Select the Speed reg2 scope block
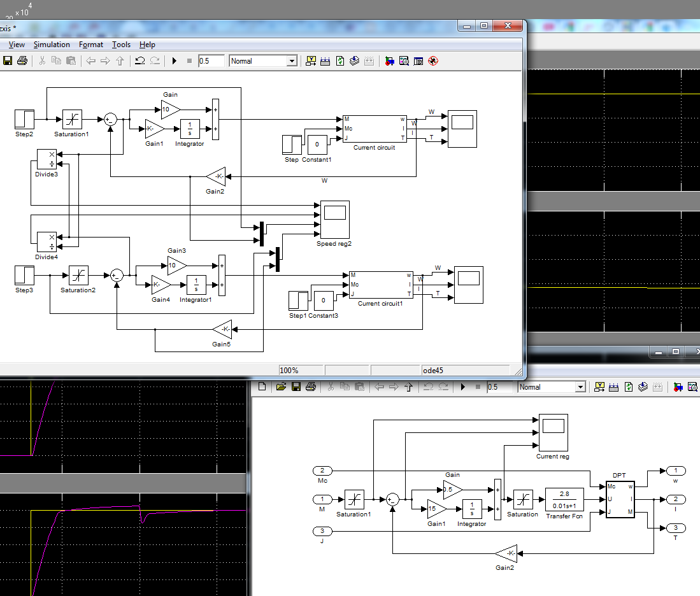 point(334,219)
